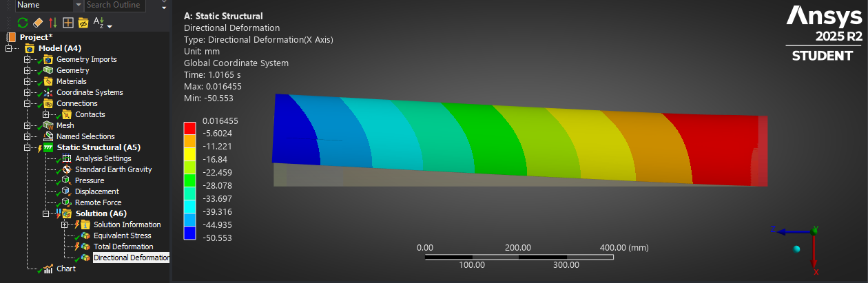868x283 pixels.
Task: Collapse the Connections node
Action: (28, 103)
